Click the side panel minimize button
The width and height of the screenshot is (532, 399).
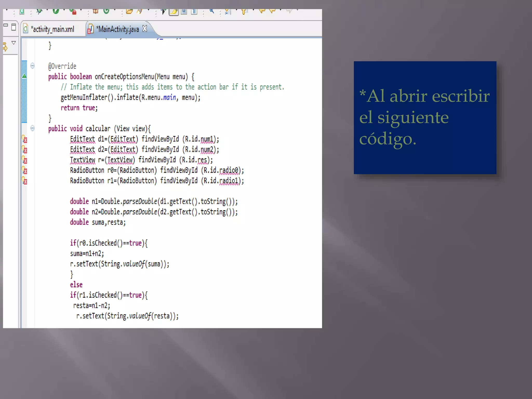coord(6,25)
